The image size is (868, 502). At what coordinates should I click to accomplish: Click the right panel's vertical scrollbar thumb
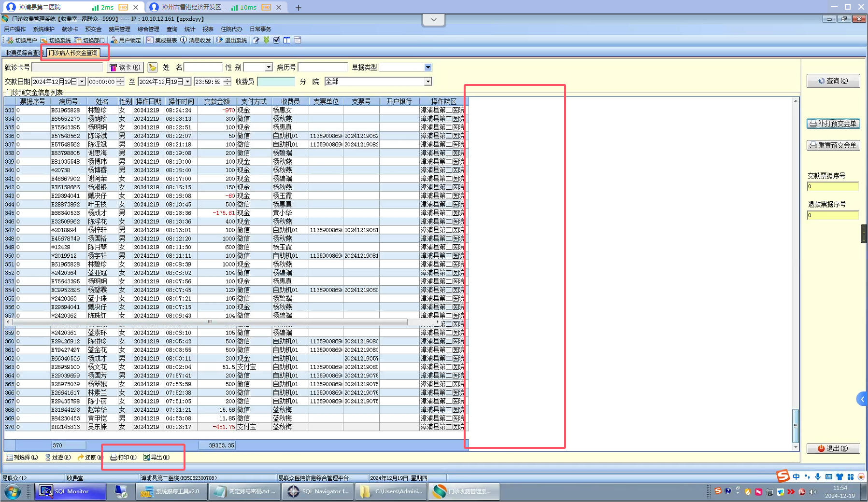coord(796,425)
